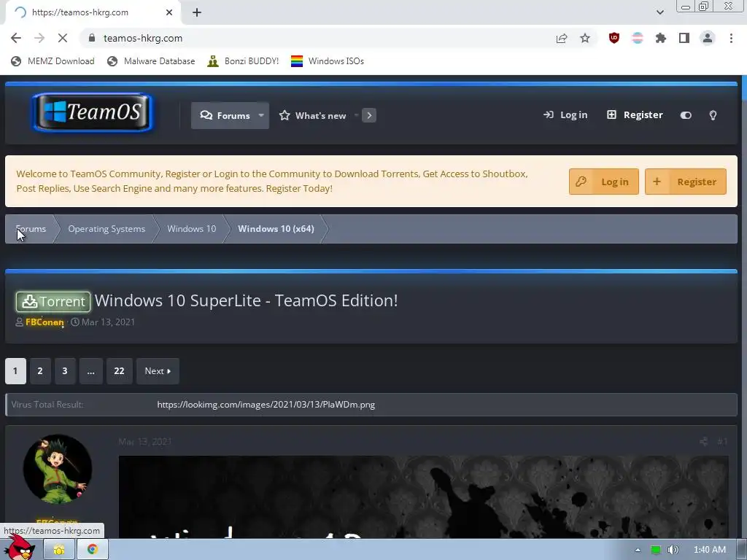Open the MEMZ Download bookmark
The height and width of the screenshot is (560, 747).
pos(53,61)
